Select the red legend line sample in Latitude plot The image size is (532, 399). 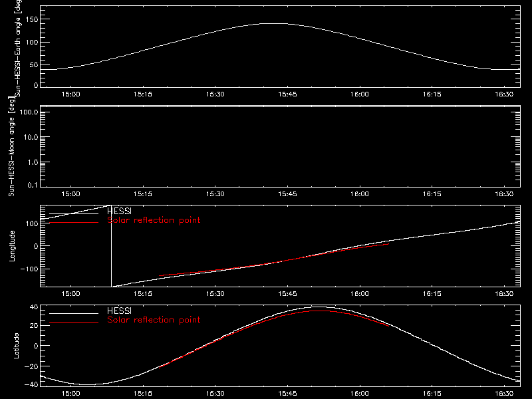pos(74,322)
